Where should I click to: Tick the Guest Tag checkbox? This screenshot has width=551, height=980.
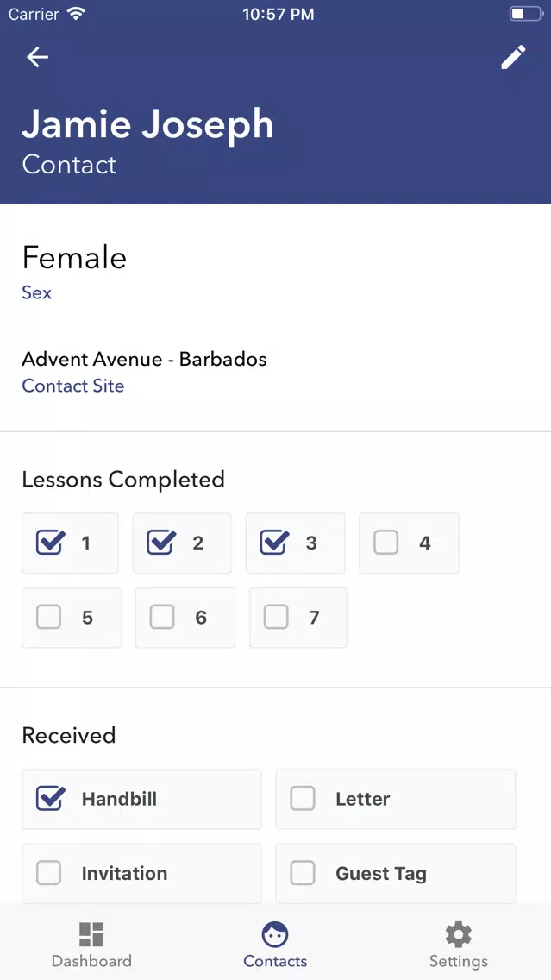point(303,873)
